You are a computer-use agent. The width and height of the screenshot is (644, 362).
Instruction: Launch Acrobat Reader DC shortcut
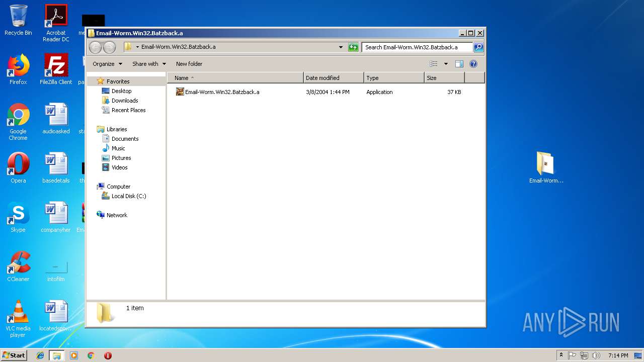tap(56, 23)
